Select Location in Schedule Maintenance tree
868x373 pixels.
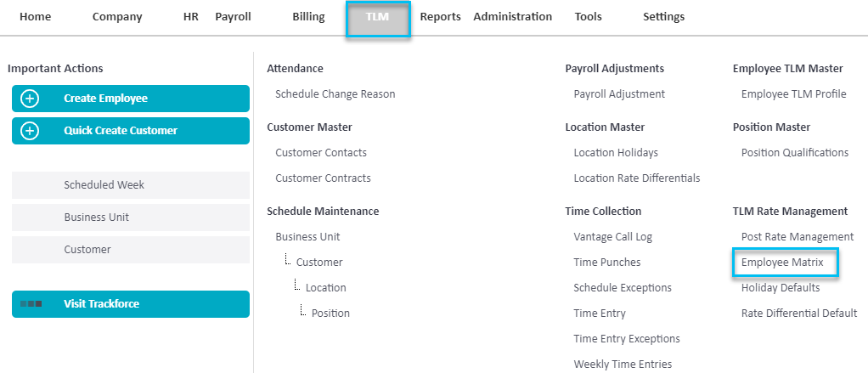[x=326, y=288]
